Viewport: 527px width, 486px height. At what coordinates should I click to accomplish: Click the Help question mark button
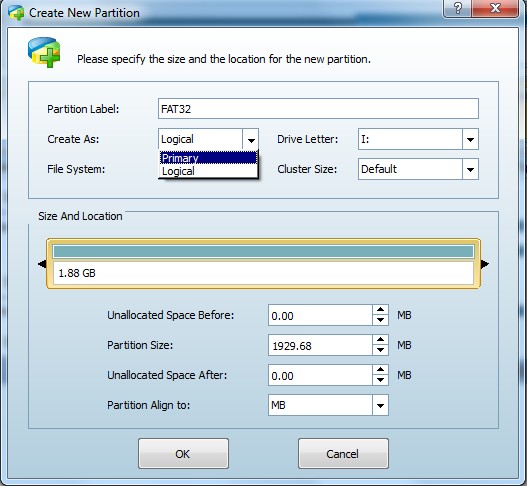point(458,8)
